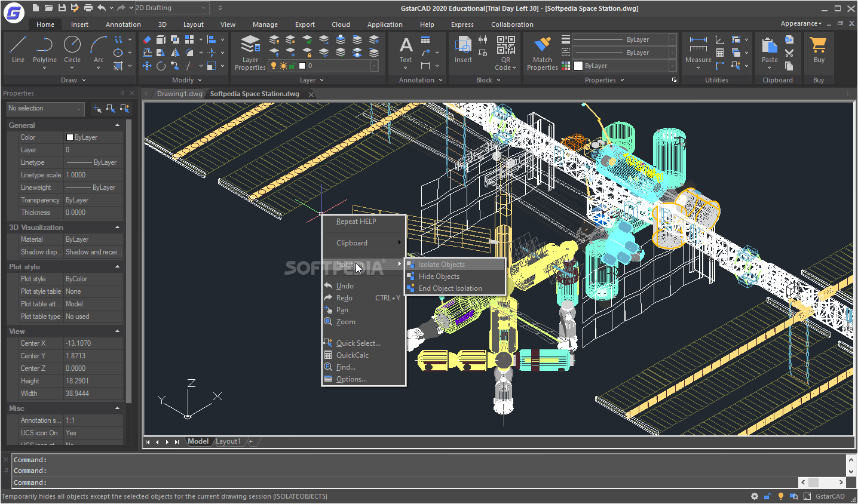This screenshot has height=504, width=858.
Task: Collapse the 3D Visualization section
Action: pyautogui.click(x=117, y=228)
